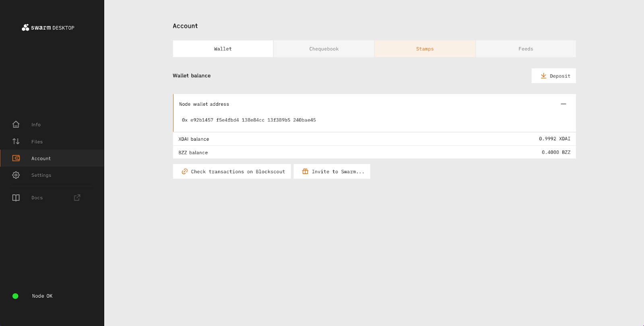This screenshot has height=326, width=644.
Task: Select the Account wallet icon in sidebar
Action: pos(16,158)
